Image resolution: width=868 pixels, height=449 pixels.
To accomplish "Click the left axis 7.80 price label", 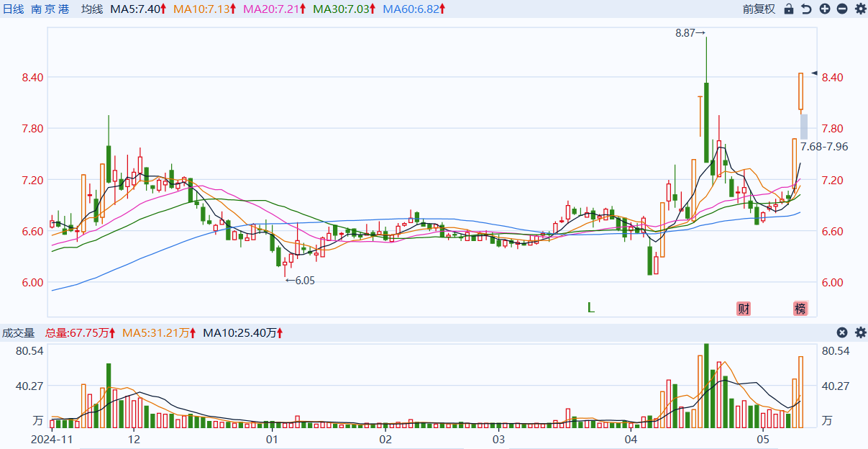I will 34,128.
